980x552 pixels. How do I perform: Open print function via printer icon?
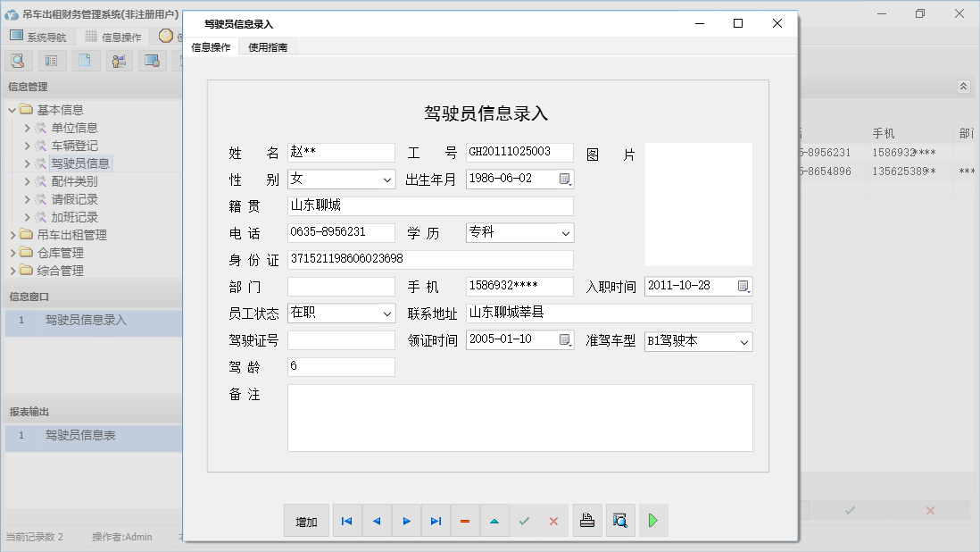[x=587, y=520]
